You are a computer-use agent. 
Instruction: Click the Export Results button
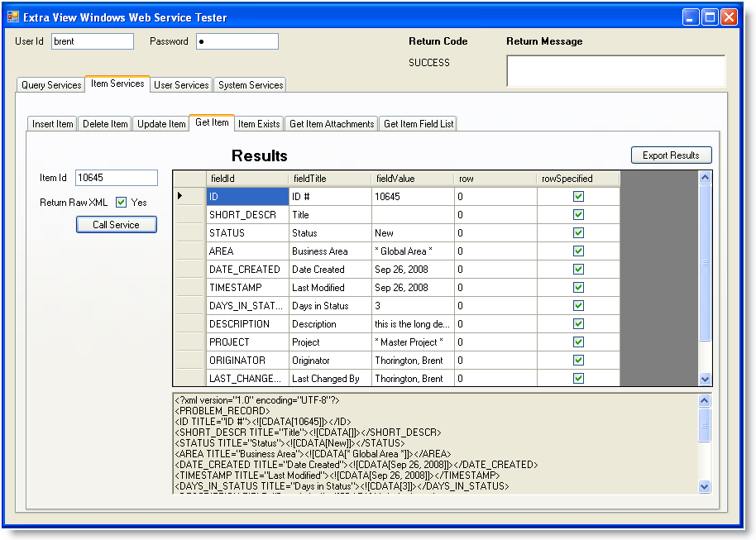coord(671,155)
